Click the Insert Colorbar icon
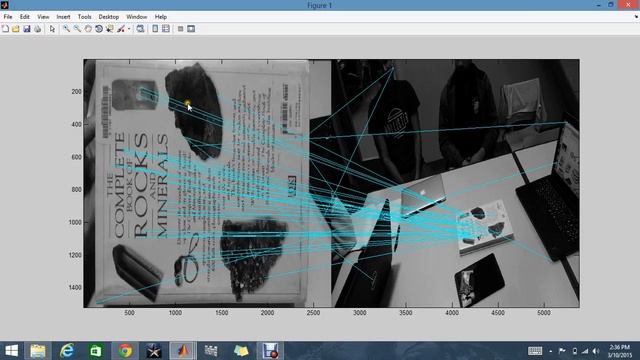 click(155, 29)
